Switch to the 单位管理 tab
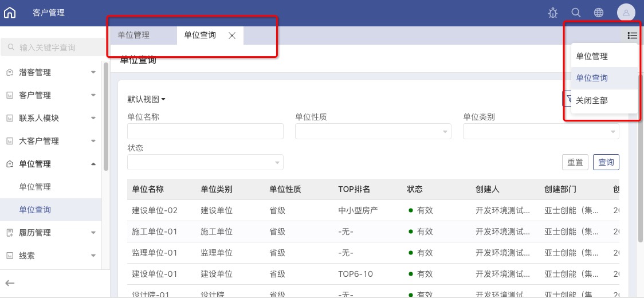Viewport: 644px width, 298px height. 133,35
